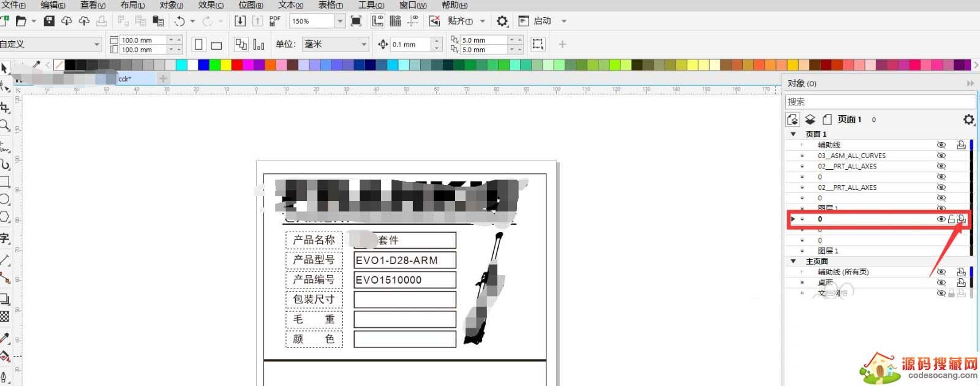Click the 搜索 field in Objects panel
The width and height of the screenshot is (980, 386).
pyautogui.click(x=880, y=102)
